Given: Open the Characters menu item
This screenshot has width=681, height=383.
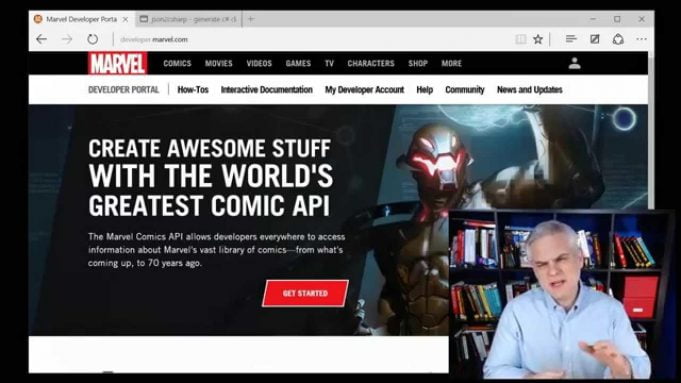Looking at the screenshot, I should pyautogui.click(x=371, y=63).
